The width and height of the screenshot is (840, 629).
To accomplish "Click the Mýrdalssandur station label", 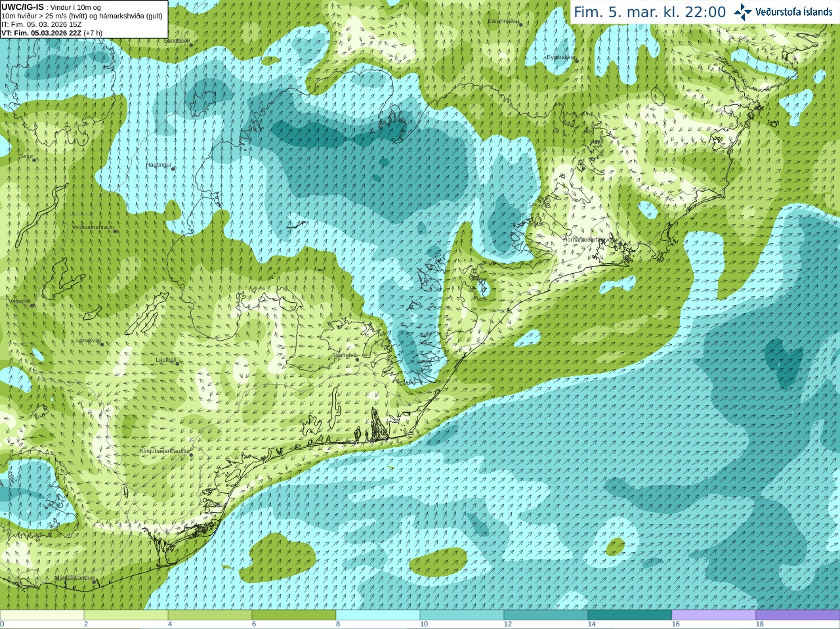I will tap(74, 578).
